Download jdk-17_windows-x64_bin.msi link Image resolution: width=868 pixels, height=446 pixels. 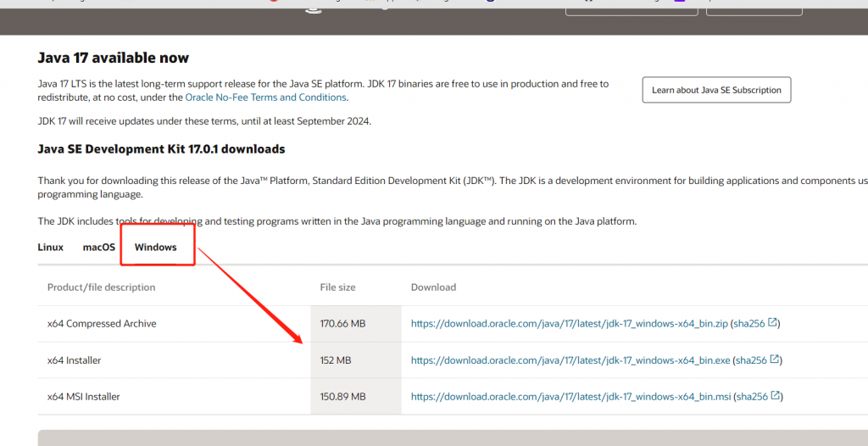[x=570, y=397]
